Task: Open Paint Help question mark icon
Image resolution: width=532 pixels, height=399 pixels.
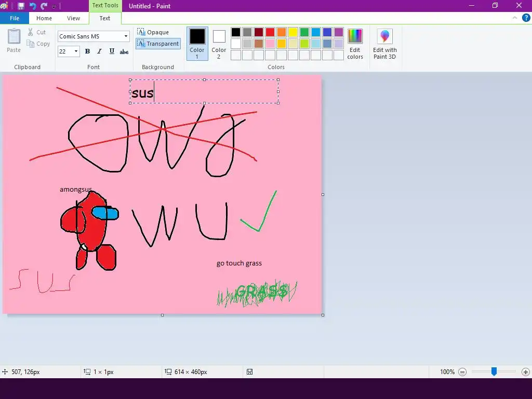Action: (526, 18)
